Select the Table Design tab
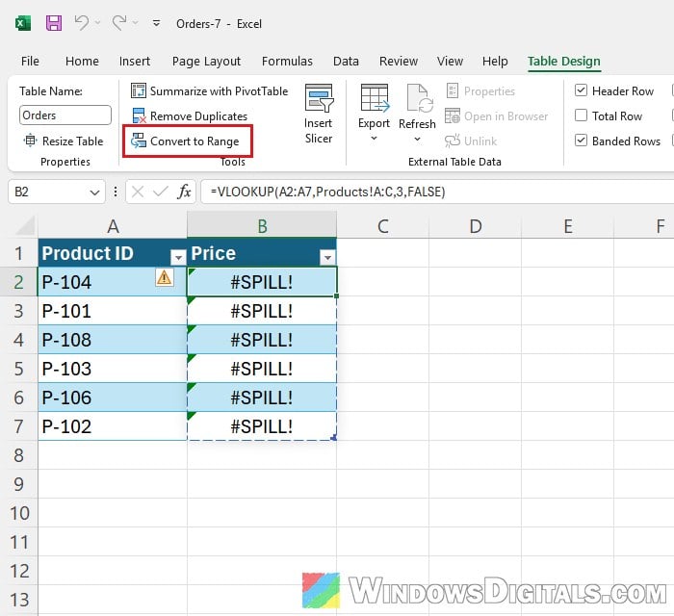The image size is (674, 616). click(564, 62)
